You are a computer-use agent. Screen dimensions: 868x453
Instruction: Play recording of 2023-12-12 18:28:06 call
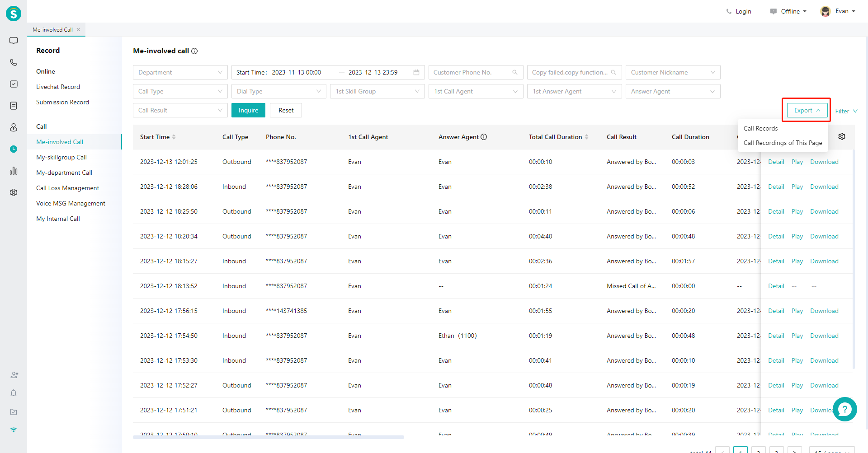pyautogui.click(x=797, y=187)
